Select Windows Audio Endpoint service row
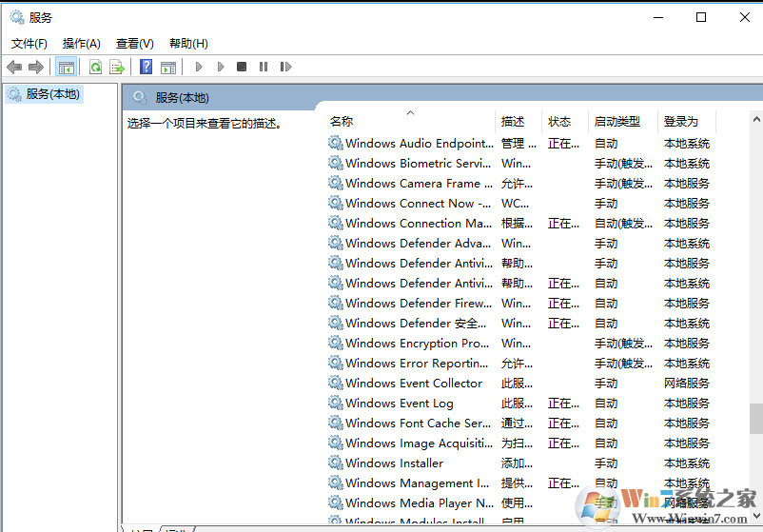The image size is (763, 532). pyautogui.click(x=518, y=144)
